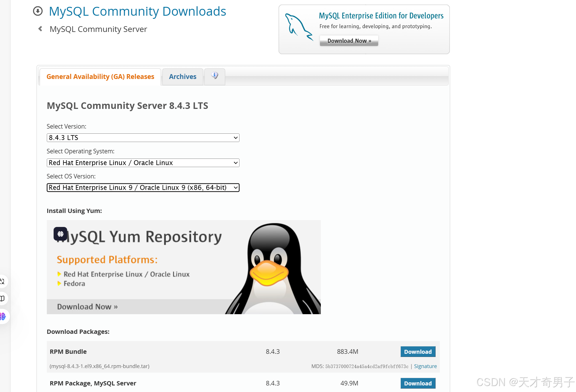Click the Install Using Yum label
This screenshot has height=392, width=576.
click(x=74, y=211)
